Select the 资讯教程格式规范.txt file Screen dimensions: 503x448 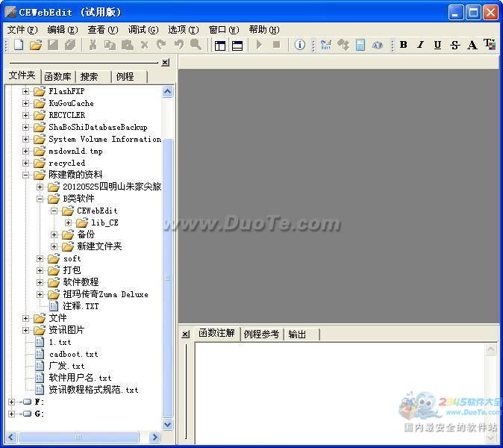(93, 390)
